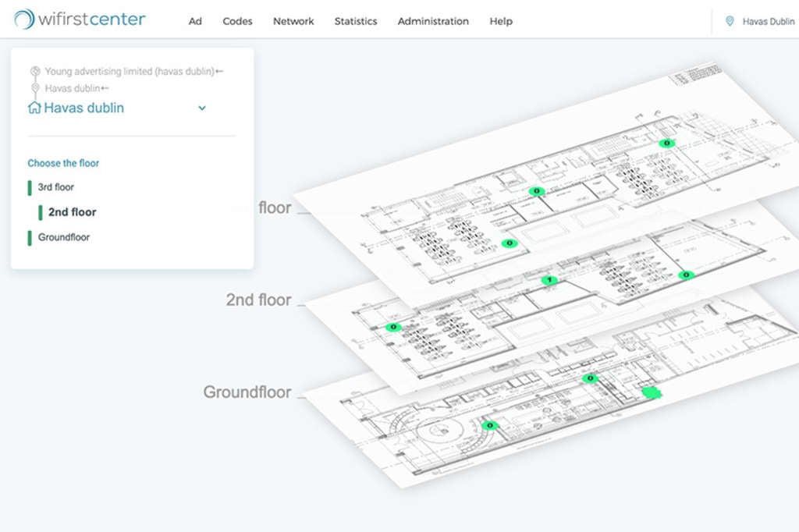This screenshot has height=532, width=799.
Task: Click the Groundfloor label beside the floor plan
Action: [x=247, y=392]
